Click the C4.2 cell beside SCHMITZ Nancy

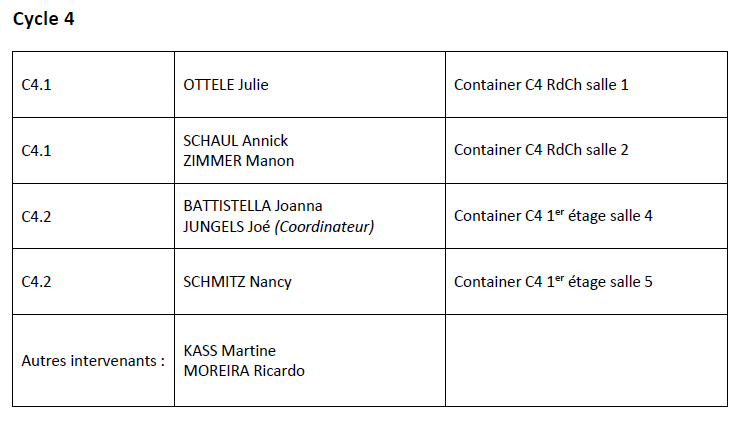click(x=36, y=281)
